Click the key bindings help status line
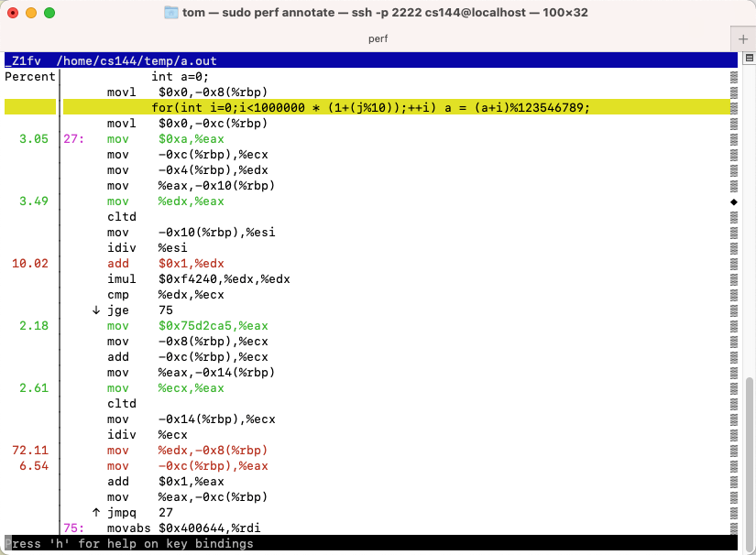The height and width of the screenshot is (555, 756). (x=371, y=543)
